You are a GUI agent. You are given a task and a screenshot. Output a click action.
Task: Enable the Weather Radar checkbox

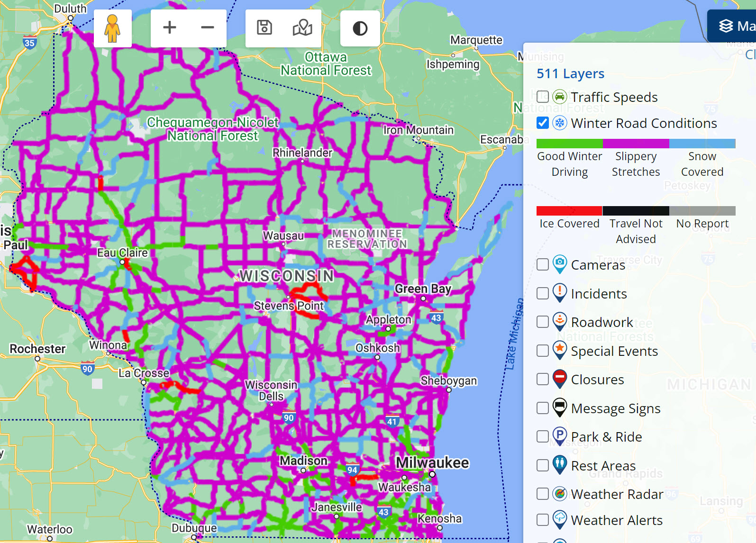click(543, 494)
